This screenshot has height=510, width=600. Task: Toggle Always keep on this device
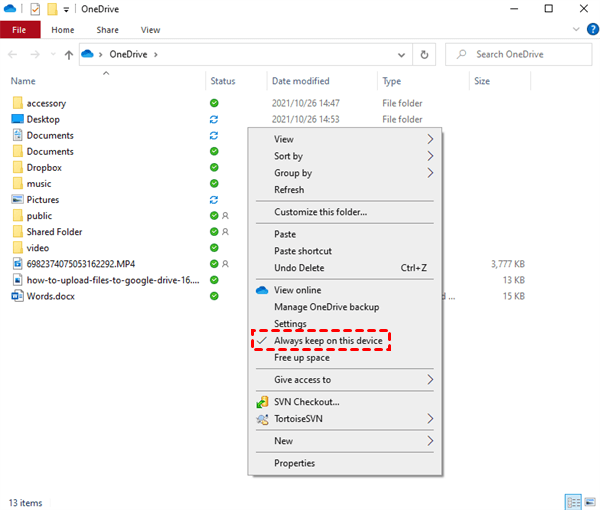coord(329,341)
